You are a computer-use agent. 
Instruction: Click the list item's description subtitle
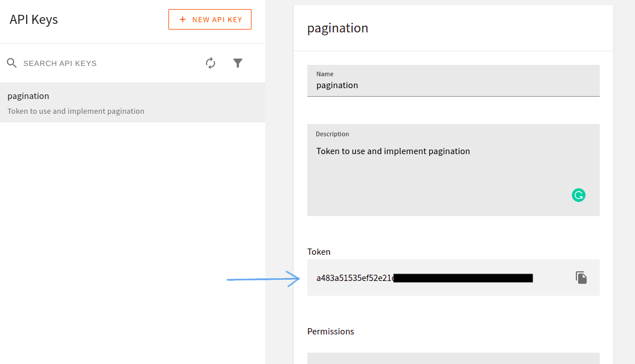coord(76,111)
